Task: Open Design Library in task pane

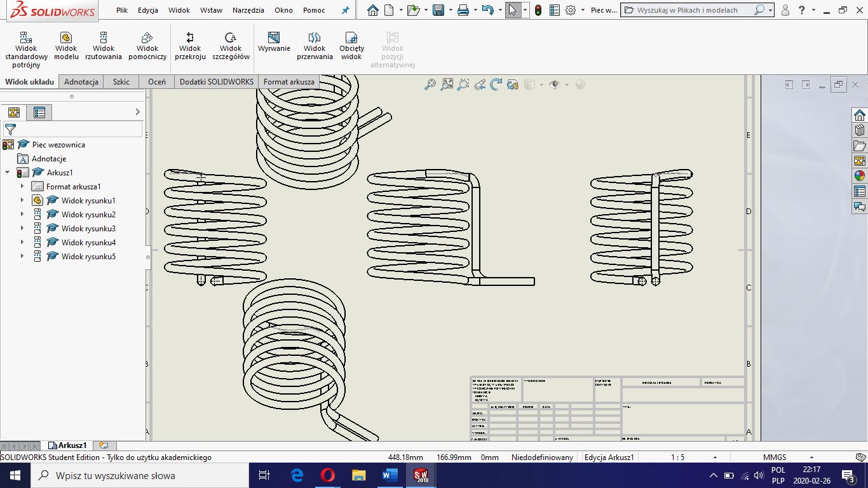Action: point(860,130)
